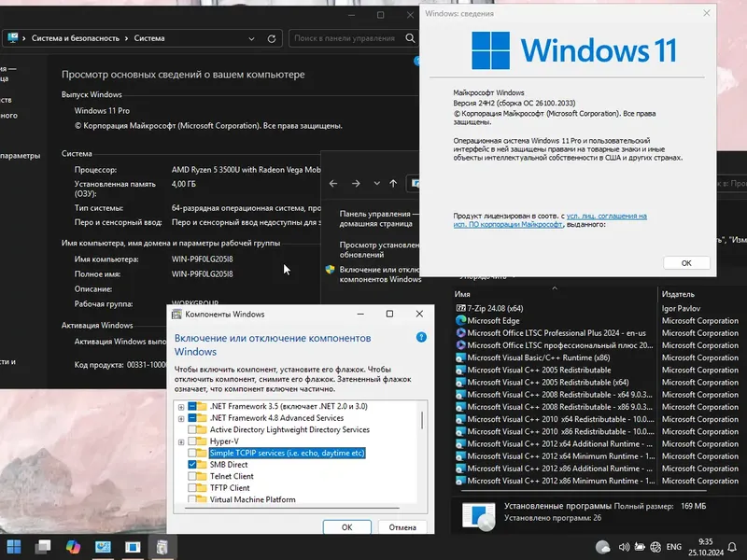Viewport: 747px width, 560px height.
Task: Select Microsoft Visual C++ 2012 x64 Additional Runtime
Action: [x=560, y=444]
